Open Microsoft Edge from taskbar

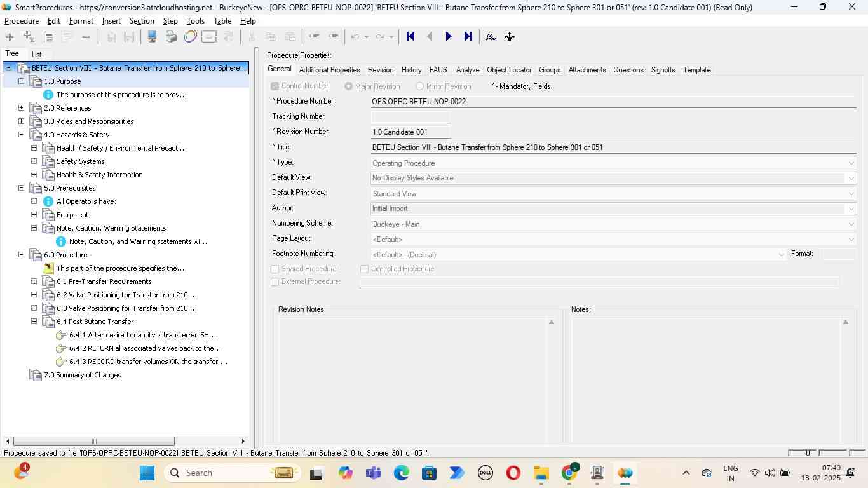click(401, 473)
